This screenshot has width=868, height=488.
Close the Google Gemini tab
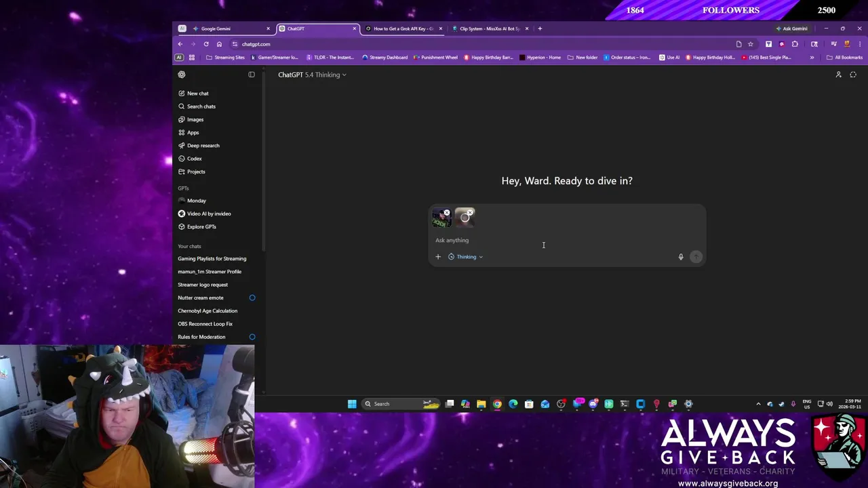point(268,28)
